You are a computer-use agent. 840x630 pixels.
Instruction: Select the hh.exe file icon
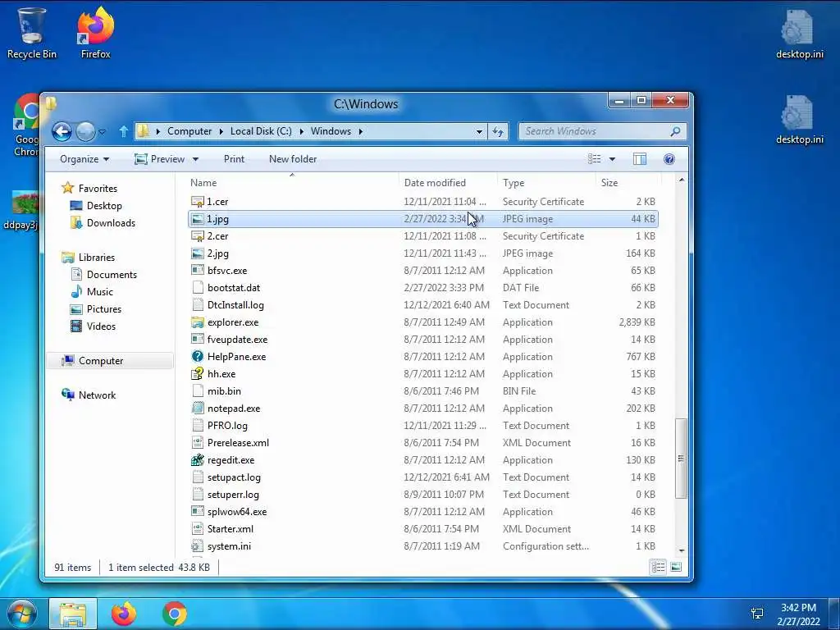[x=198, y=374]
